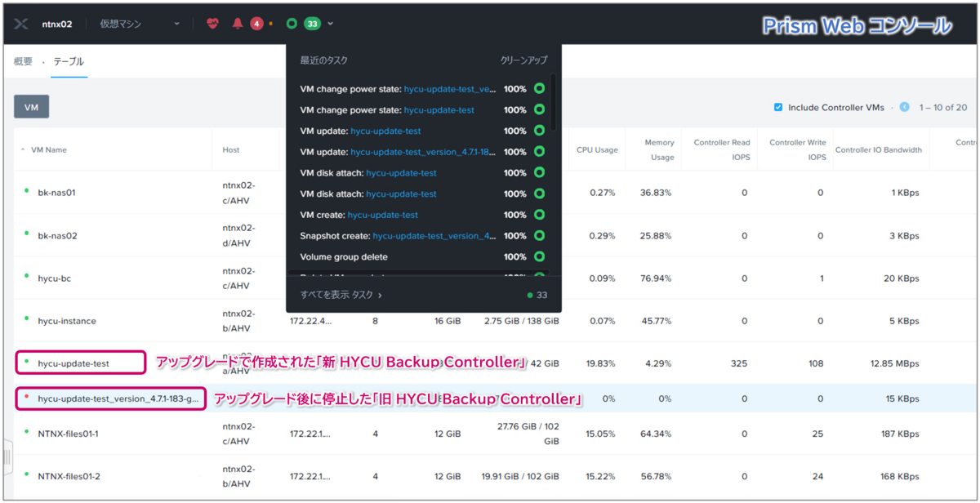Open hycu-update-test link in VM create task
The height and width of the screenshot is (503, 980).
click(x=382, y=215)
